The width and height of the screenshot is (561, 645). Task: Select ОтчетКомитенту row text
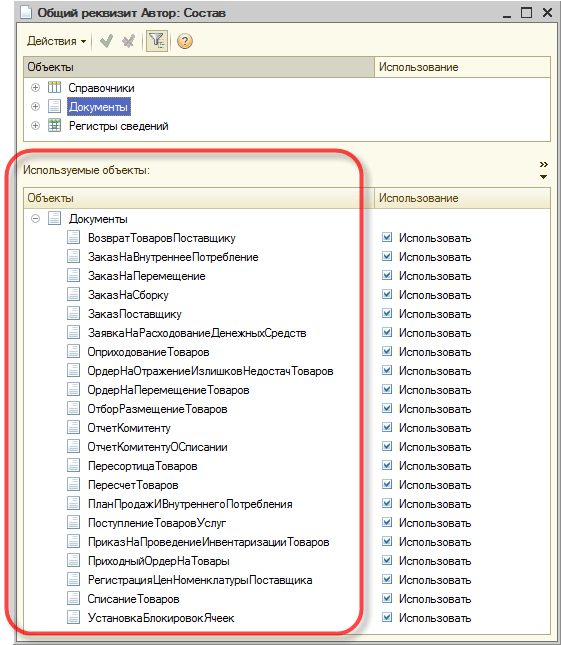click(x=129, y=428)
